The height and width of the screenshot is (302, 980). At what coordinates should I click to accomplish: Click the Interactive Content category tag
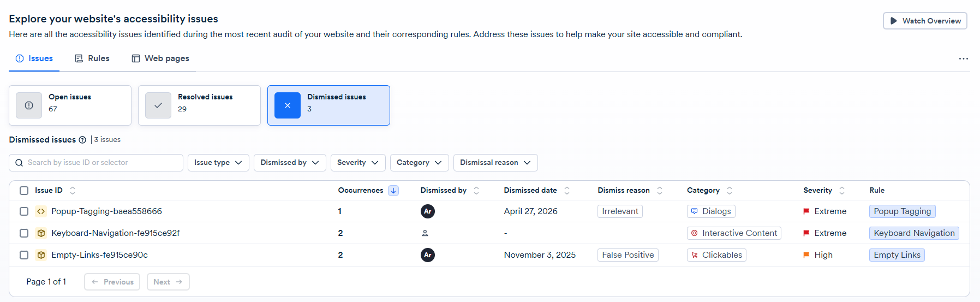(734, 233)
